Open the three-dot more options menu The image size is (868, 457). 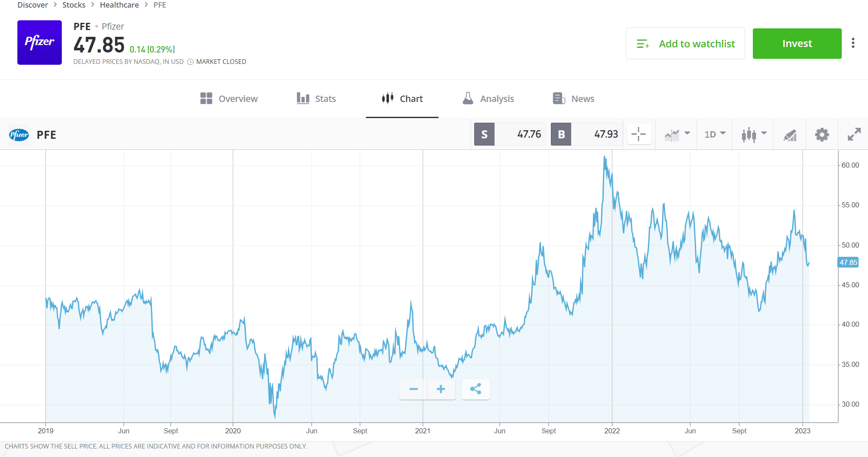click(x=853, y=43)
